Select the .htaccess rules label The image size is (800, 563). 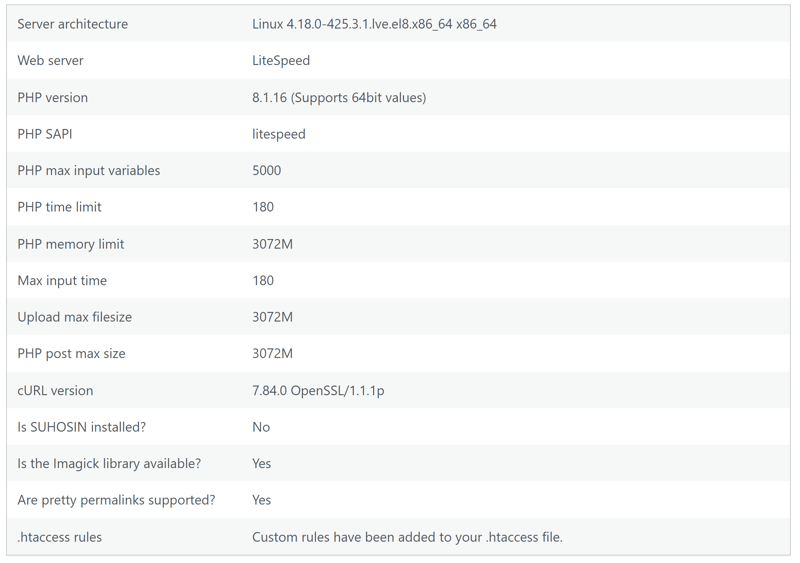tap(59, 537)
